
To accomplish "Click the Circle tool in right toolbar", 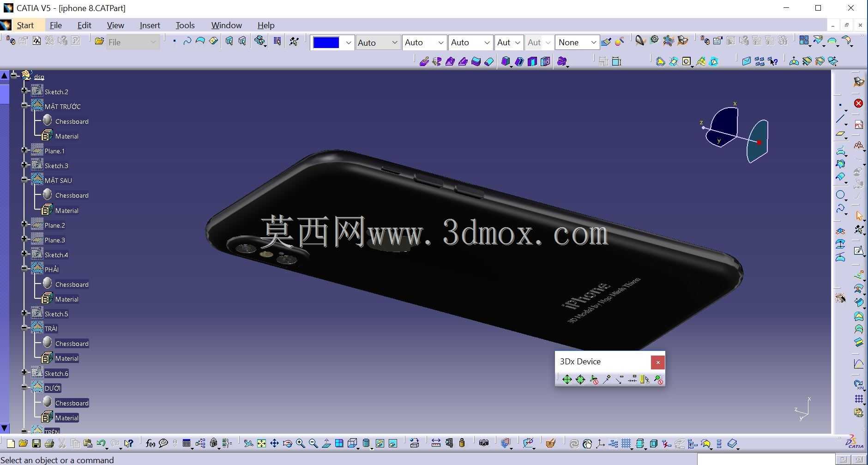I will (x=840, y=194).
